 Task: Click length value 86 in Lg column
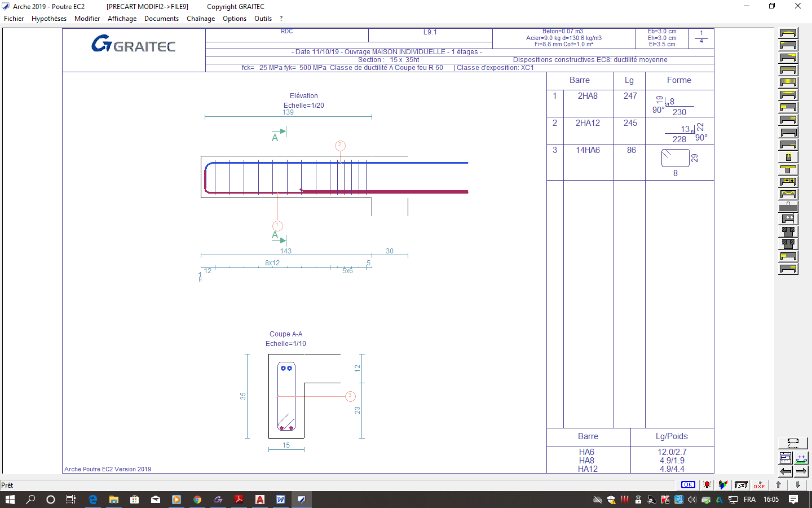pyautogui.click(x=631, y=150)
